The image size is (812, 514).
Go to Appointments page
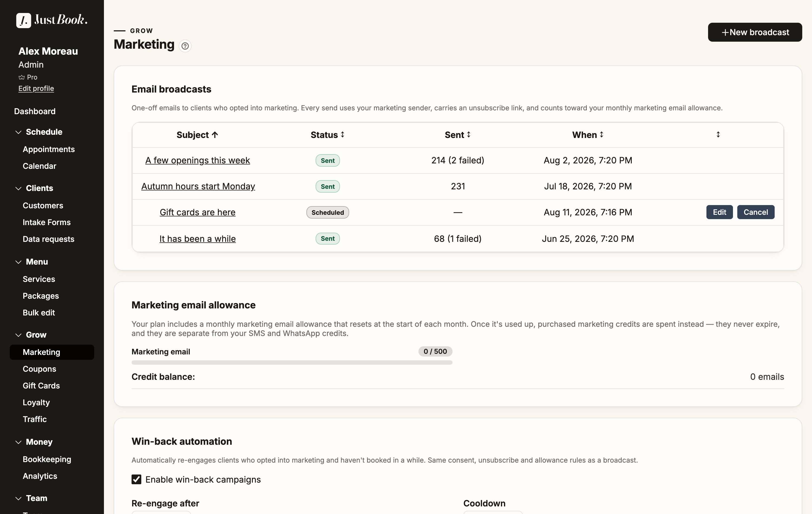point(48,149)
